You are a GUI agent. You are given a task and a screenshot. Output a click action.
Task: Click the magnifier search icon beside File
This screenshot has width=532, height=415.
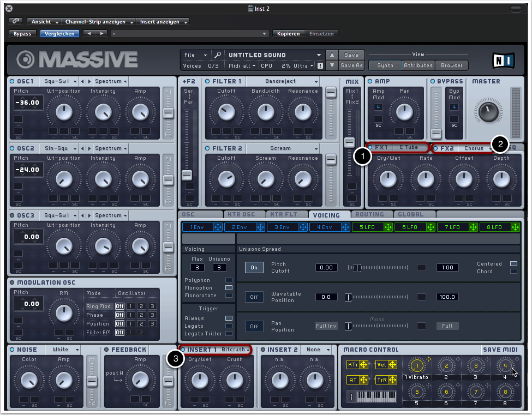[217, 55]
